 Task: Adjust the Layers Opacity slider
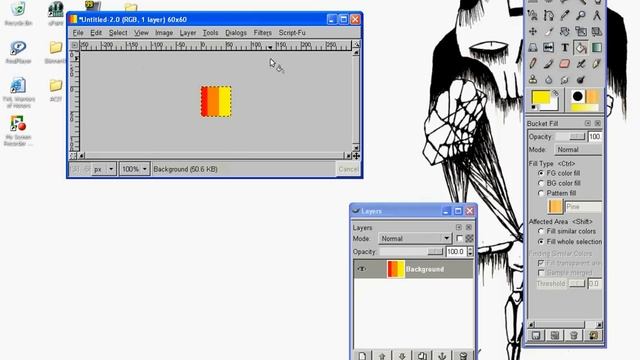click(411, 252)
